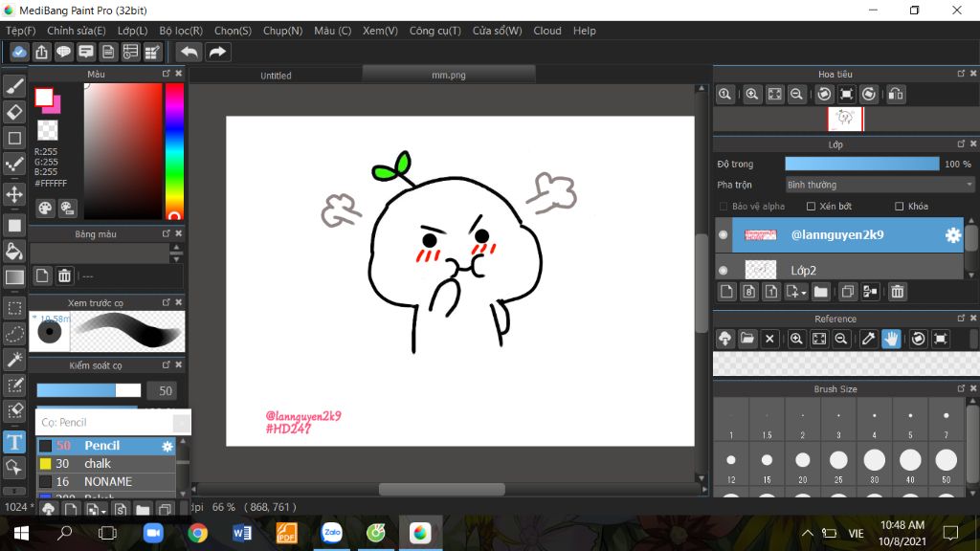The image size is (980, 551).
Task: Open Google Chrome from the taskbar
Action: pos(198,533)
